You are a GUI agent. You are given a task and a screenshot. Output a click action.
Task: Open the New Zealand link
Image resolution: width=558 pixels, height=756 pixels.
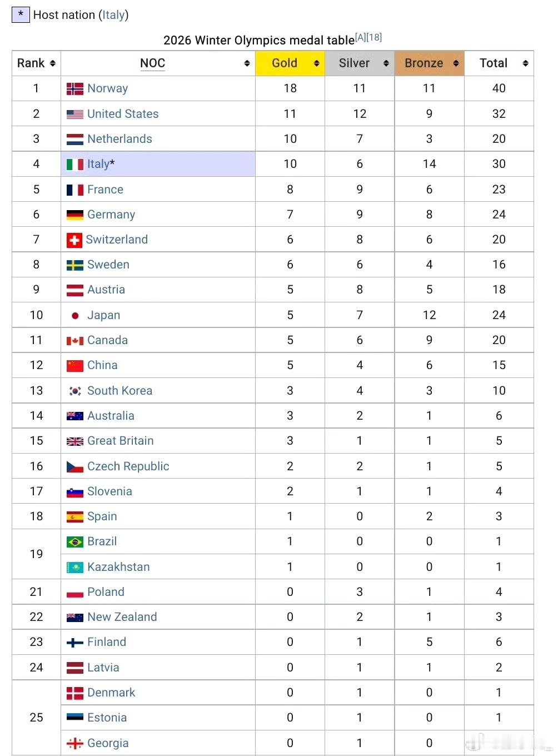(122, 617)
